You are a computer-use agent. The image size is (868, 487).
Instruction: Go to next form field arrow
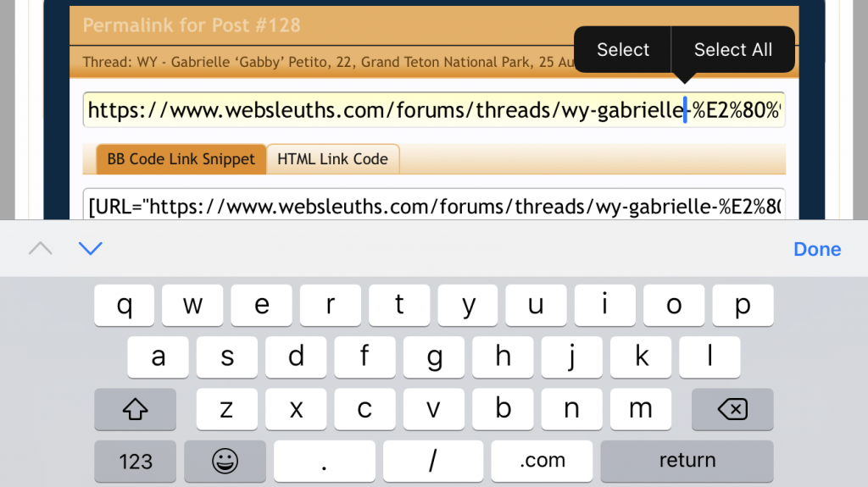click(x=90, y=248)
